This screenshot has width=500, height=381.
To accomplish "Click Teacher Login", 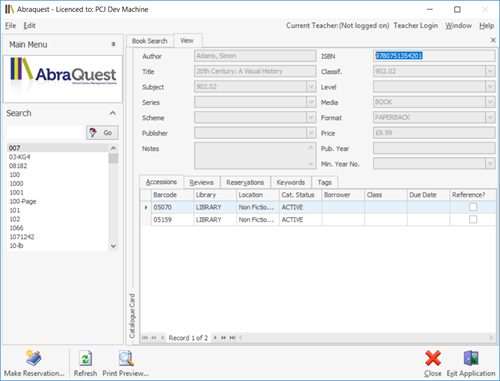I will pyautogui.click(x=415, y=25).
